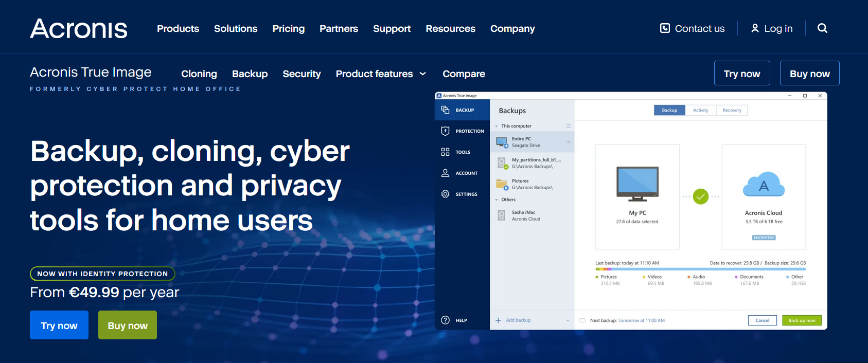Click the green Back up now button
Screen dimensions: 868x363
click(802, 320)
